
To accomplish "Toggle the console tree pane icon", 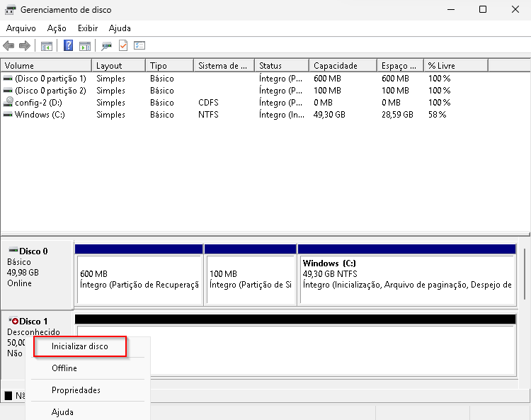I will click(47, 46).
